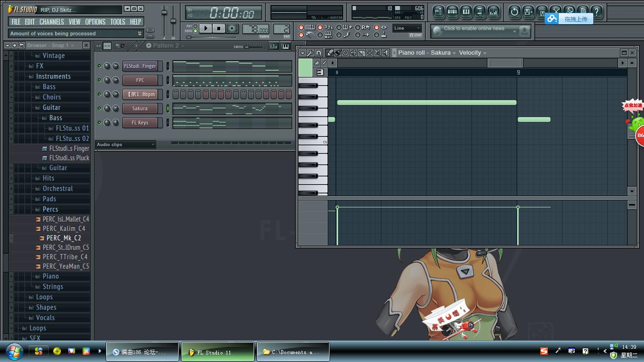Toggle the FL Keys channel select indicator

click(168, 123)
